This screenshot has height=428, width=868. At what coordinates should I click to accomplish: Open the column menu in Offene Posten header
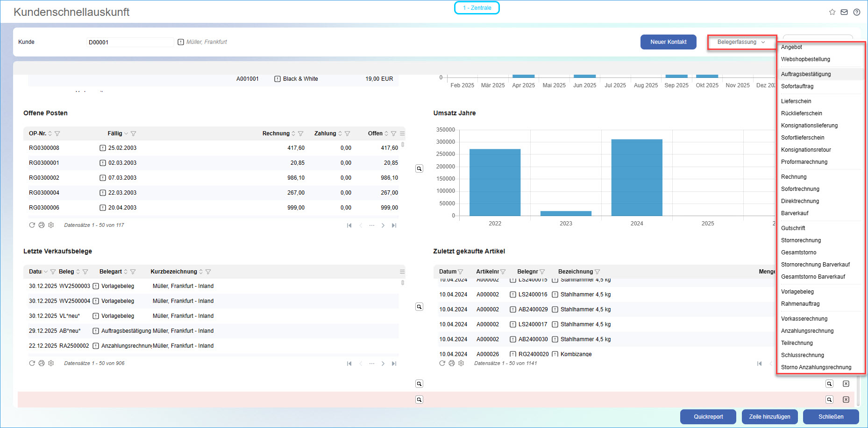point(402,133)
